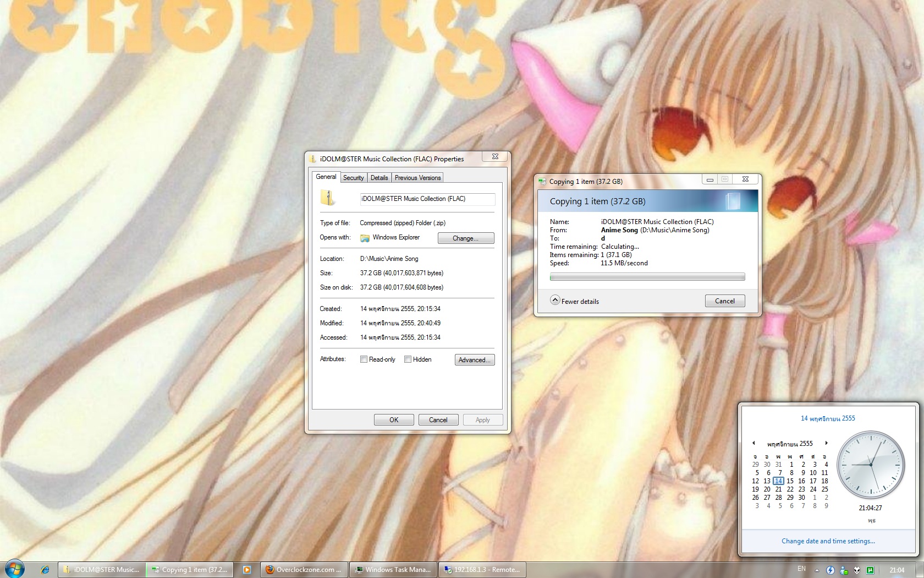Open Windows Media Player from the taskbar
The image size is (924, 578).
[247, 570]
